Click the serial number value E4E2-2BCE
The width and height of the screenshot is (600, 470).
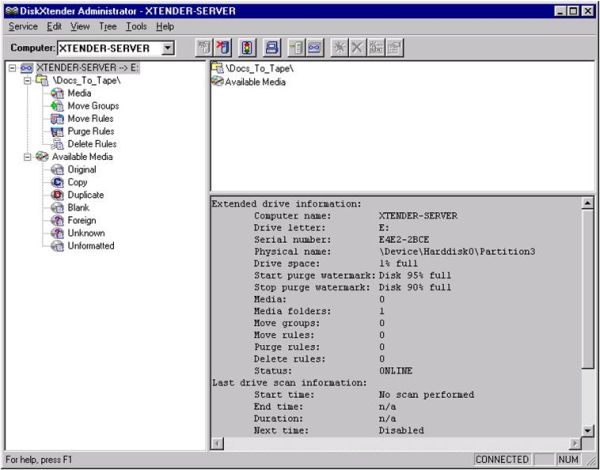[x=404, y=240]
